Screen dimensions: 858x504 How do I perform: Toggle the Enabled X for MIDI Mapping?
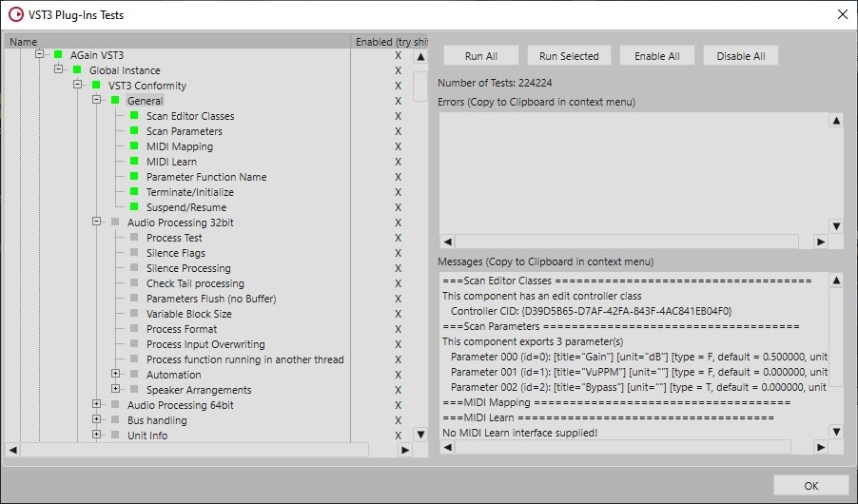(398, 146)
